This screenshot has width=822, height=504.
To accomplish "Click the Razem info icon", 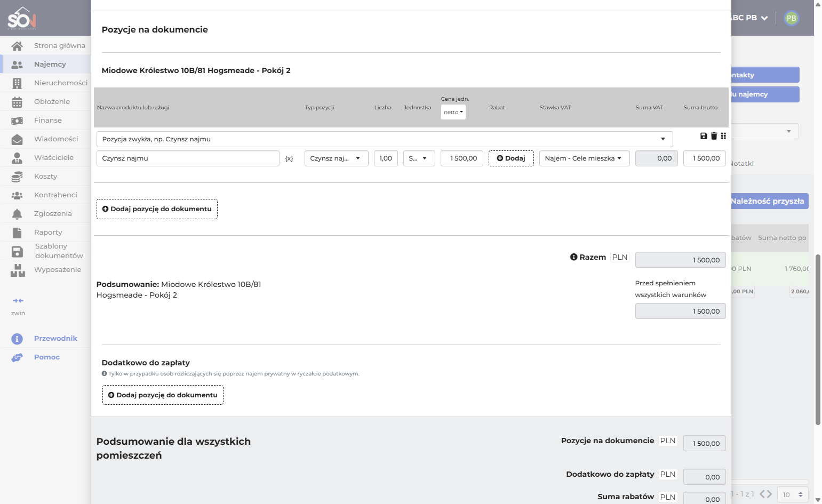I will point(574,257).
